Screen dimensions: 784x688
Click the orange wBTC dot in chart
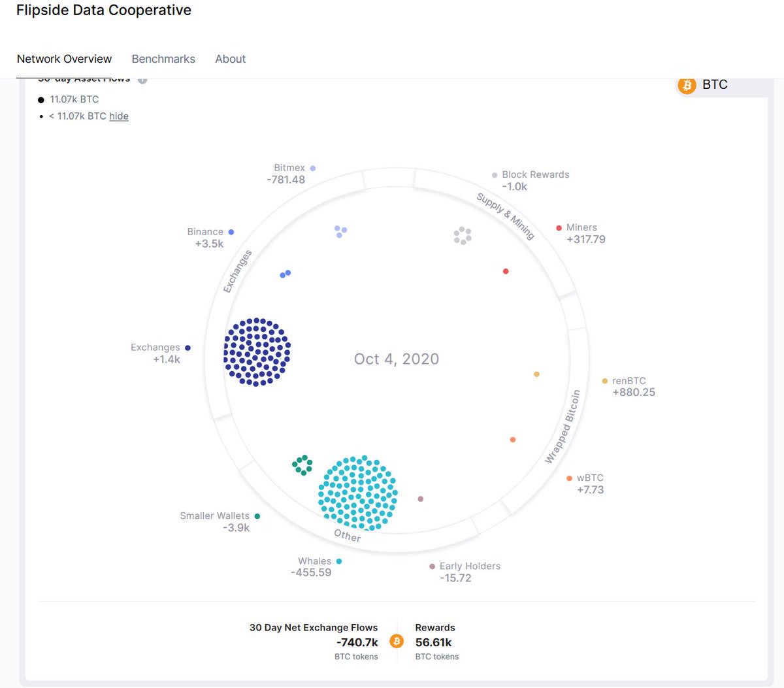(513, 440)
